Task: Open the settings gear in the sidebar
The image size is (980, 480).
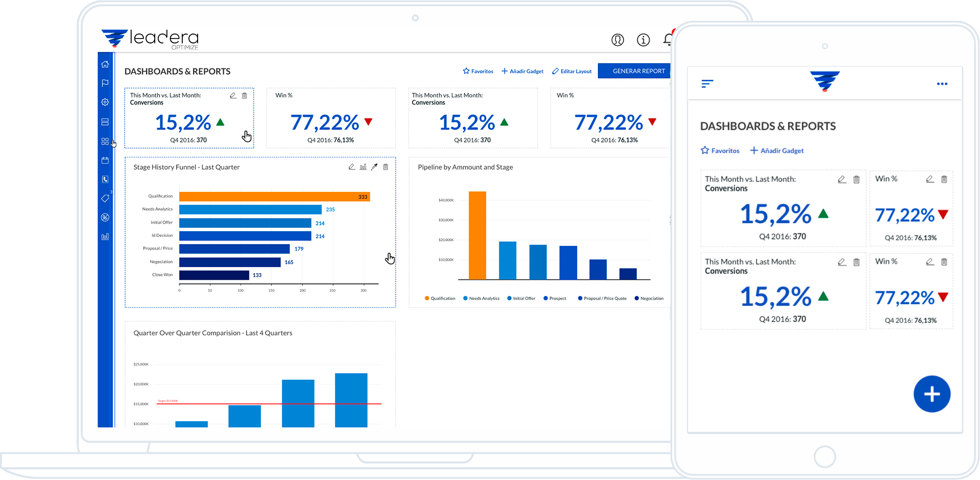Action: (105, 102)
